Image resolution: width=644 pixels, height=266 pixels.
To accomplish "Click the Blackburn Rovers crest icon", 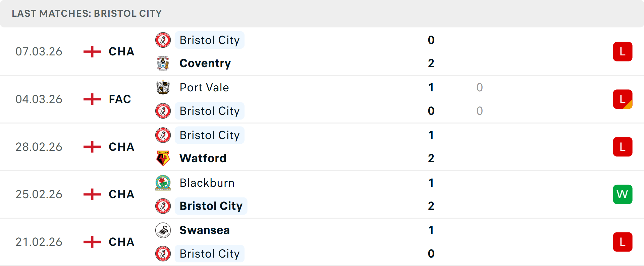I will [163, 183].
